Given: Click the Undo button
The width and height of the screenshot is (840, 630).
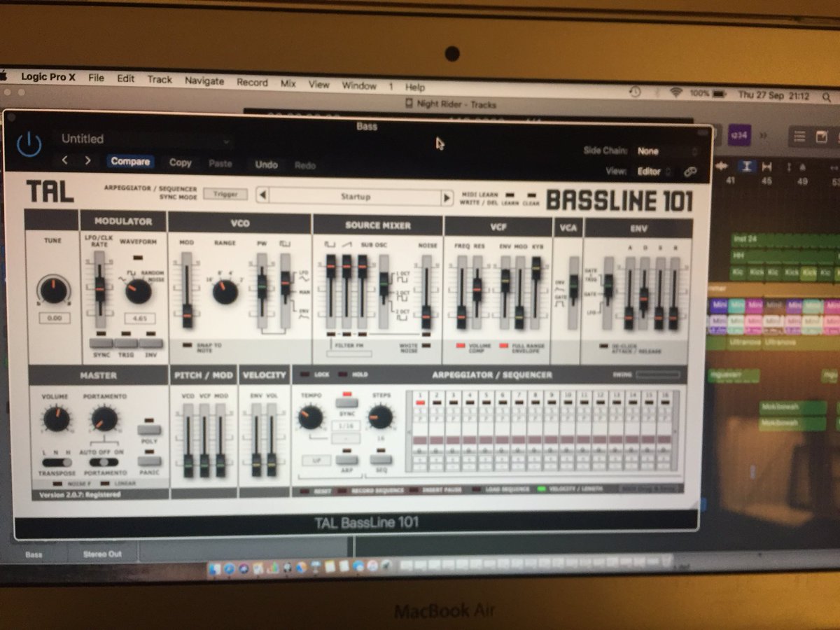Looking at the screenshot, I should click(x=266, y=164).
